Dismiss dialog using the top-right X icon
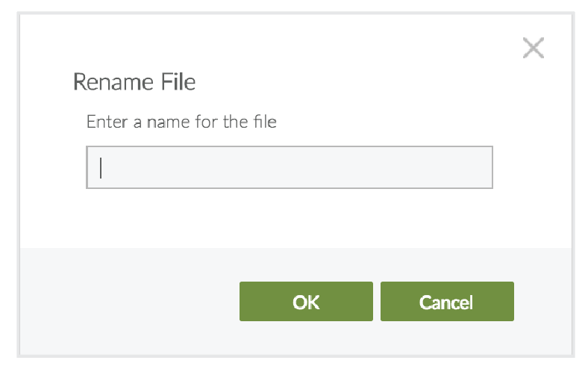The width and height of the screenshot is (588, 372). 533,49
